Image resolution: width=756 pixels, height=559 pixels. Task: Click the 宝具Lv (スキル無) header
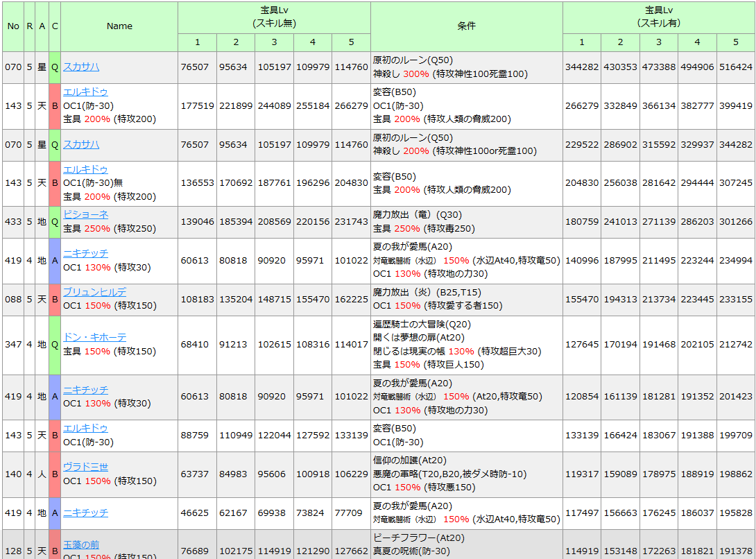tap(274, 17)
